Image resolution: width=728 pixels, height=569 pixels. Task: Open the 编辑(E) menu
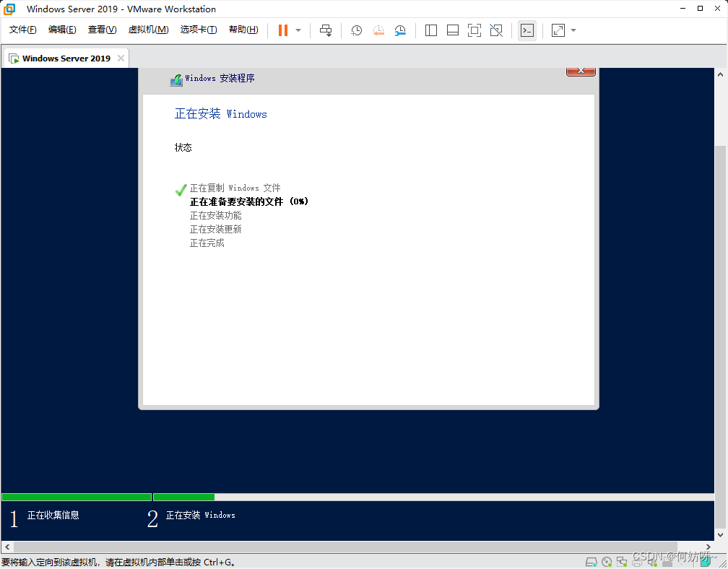[x=62, y=30]
